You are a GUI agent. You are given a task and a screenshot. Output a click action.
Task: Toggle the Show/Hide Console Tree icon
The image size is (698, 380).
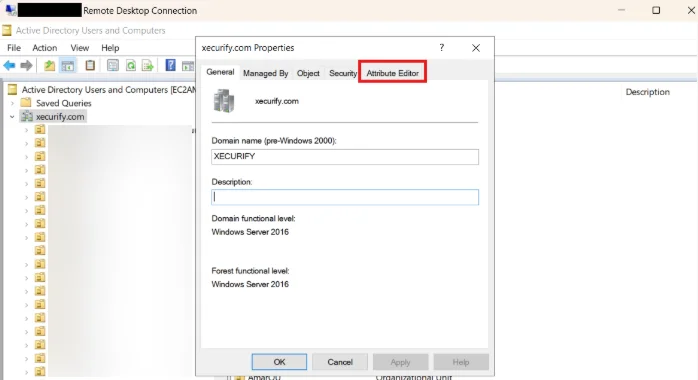click(68, 65)
